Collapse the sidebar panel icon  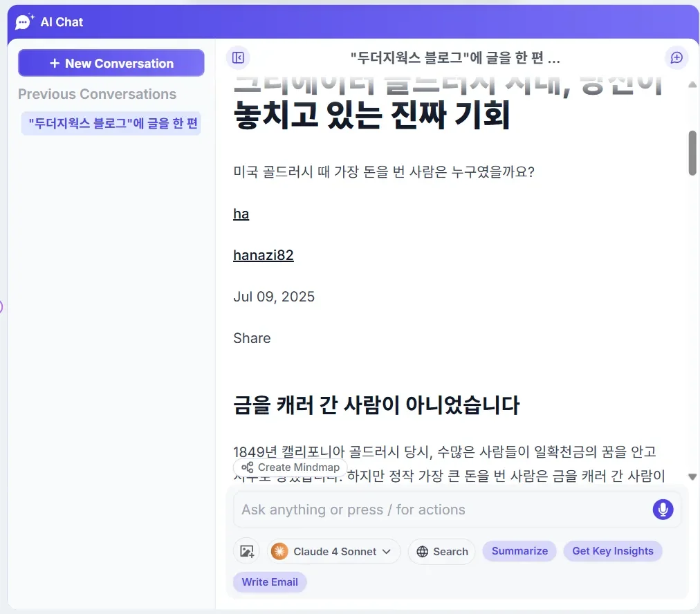click(238, 57)
